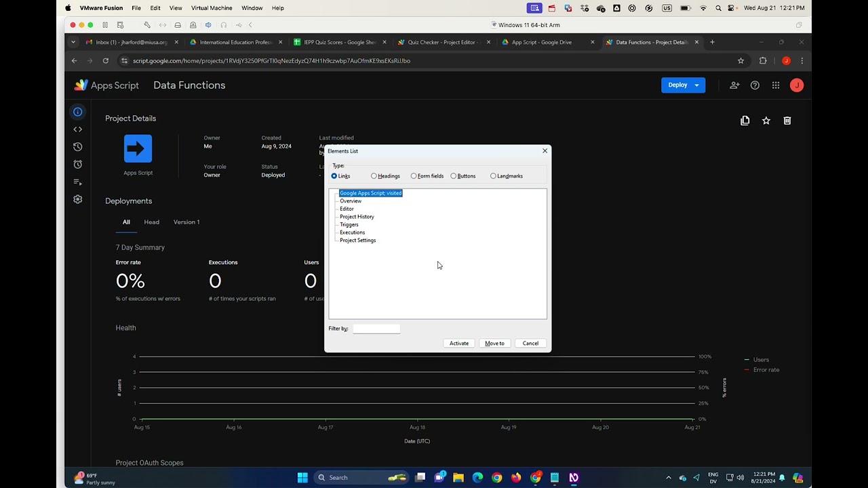
Task: Click the Move to button
Action: (x=494, y=344)
